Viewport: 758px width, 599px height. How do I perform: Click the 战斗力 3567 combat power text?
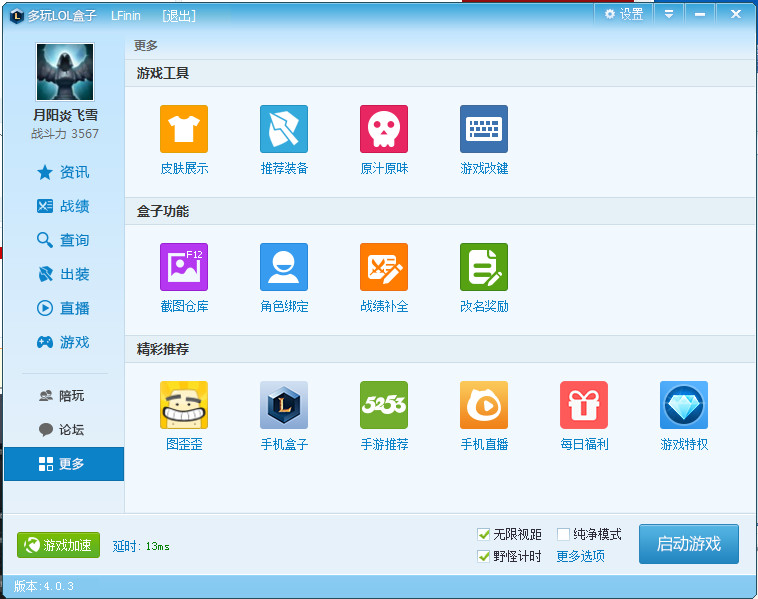tap(65, 133)
